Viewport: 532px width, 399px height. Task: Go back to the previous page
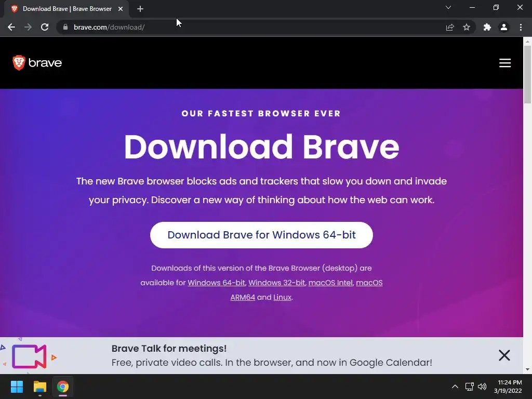point(11,27)
